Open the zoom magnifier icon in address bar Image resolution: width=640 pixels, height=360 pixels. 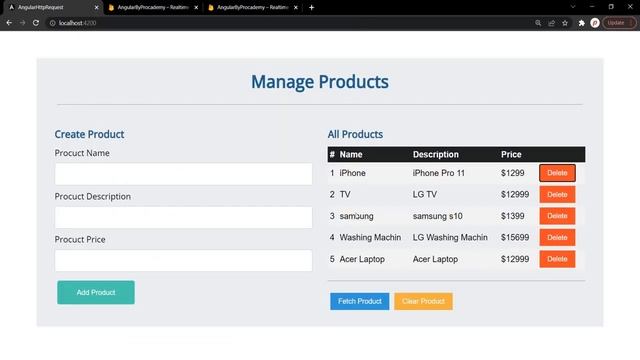(x=538, y=23)
